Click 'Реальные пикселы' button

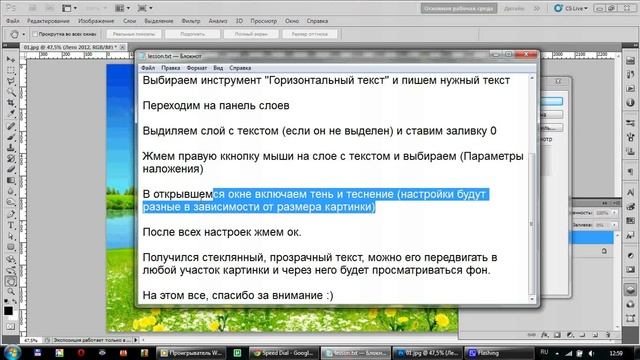(134, 34)
